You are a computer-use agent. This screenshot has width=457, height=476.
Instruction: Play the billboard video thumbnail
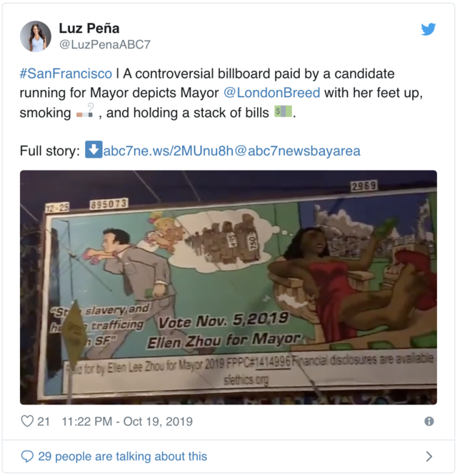coord(228,288)
